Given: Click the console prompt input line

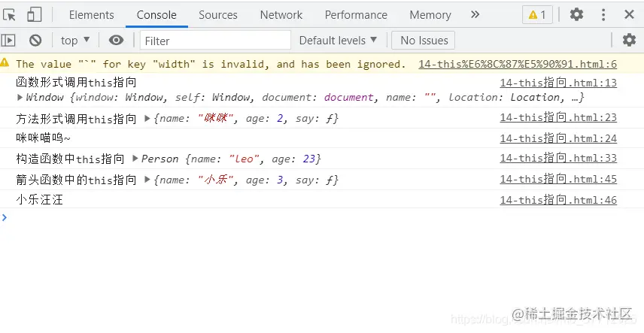Looking at the screenshot, I should (322, 218).
